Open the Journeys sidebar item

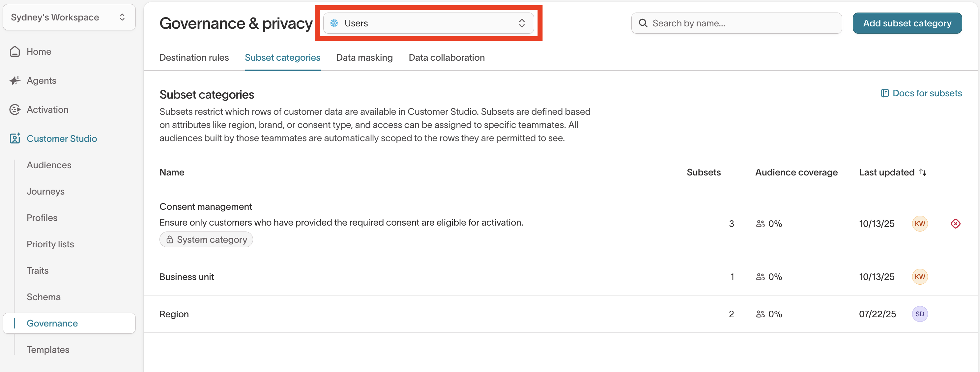click(x=46, y=192)
